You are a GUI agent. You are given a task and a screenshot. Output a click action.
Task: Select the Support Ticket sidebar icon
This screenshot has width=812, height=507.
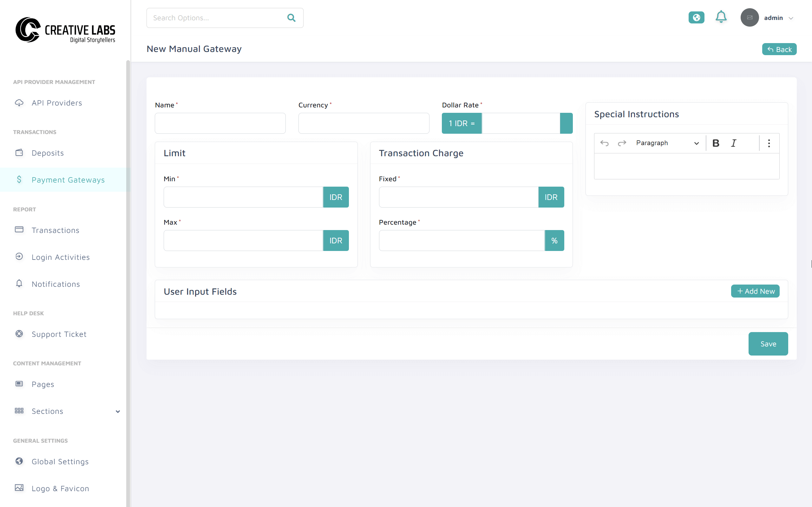pos(19,334)
